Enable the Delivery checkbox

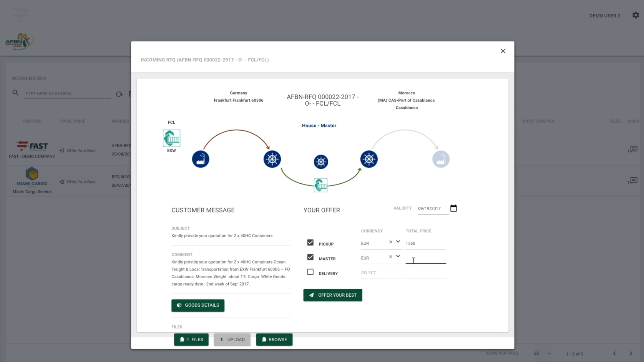310,272
